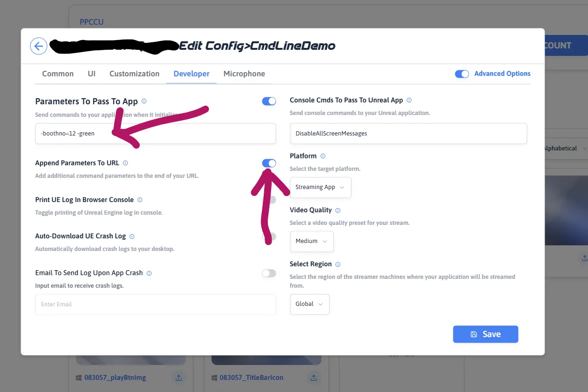Click the share icon on the 083057_TitleBarIcon card
The width and height of the screenshot is (588, 392).
click(314, 378)
